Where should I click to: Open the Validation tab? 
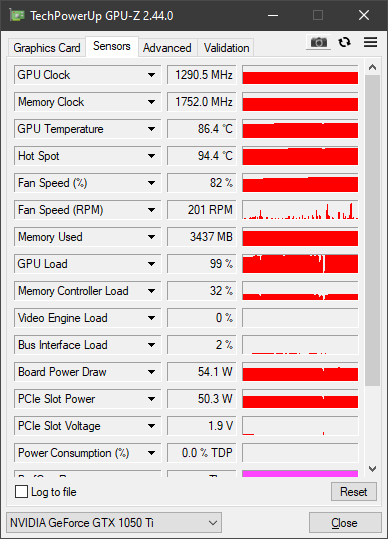(x=226, y=48)
